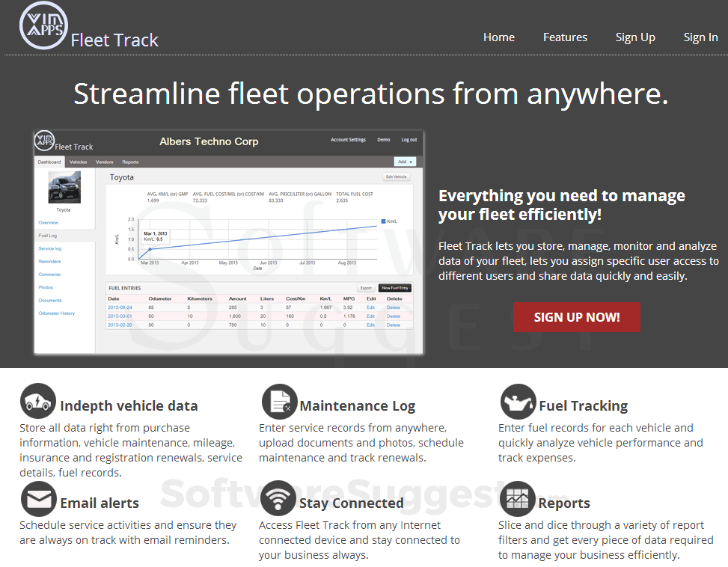This screenshot has width=728, height=567.
Task: Click the Export button above fuel entries
Action: pos(366,288)
